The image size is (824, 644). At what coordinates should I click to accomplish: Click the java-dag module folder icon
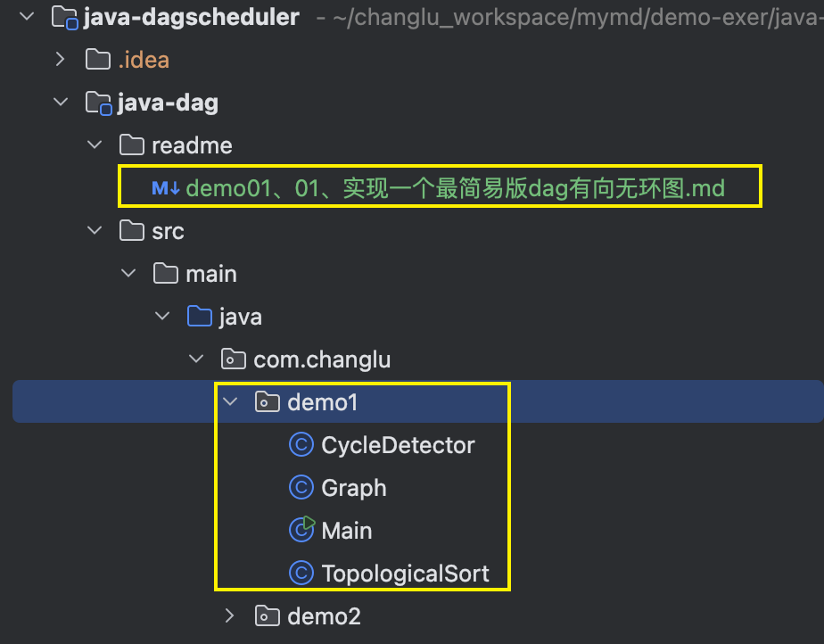98,103
